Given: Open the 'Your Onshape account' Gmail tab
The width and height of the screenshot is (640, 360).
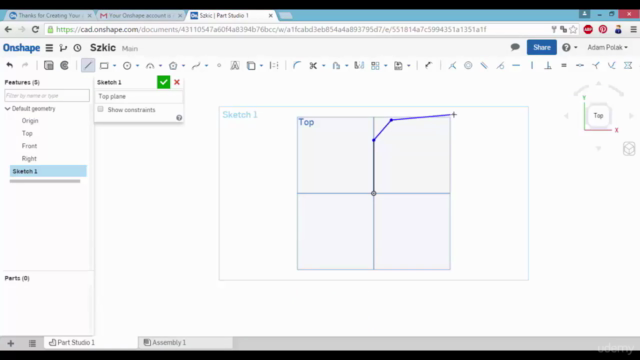Looking at the screenshot, I should click(x=140, y=16).
